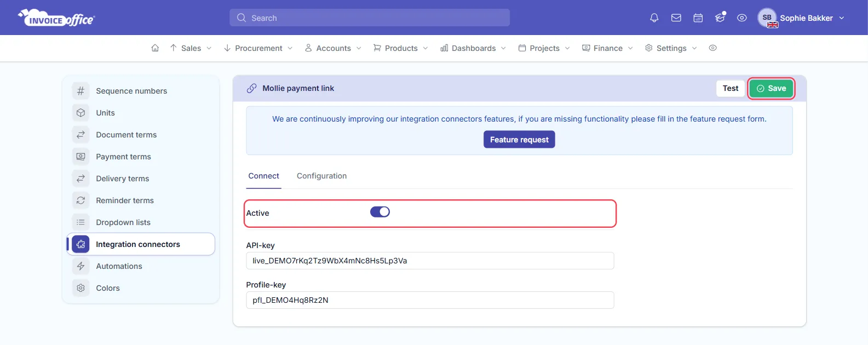
Task: Click the Mollie payment link chain icon
Action: coord(251,88)
